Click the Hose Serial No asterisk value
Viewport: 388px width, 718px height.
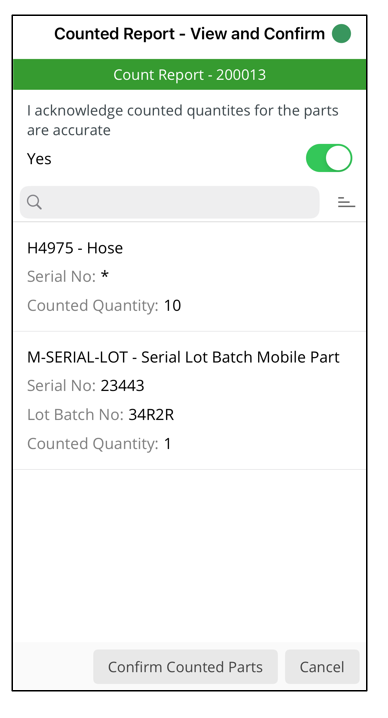pyautogui.click(x=105, y=276)
